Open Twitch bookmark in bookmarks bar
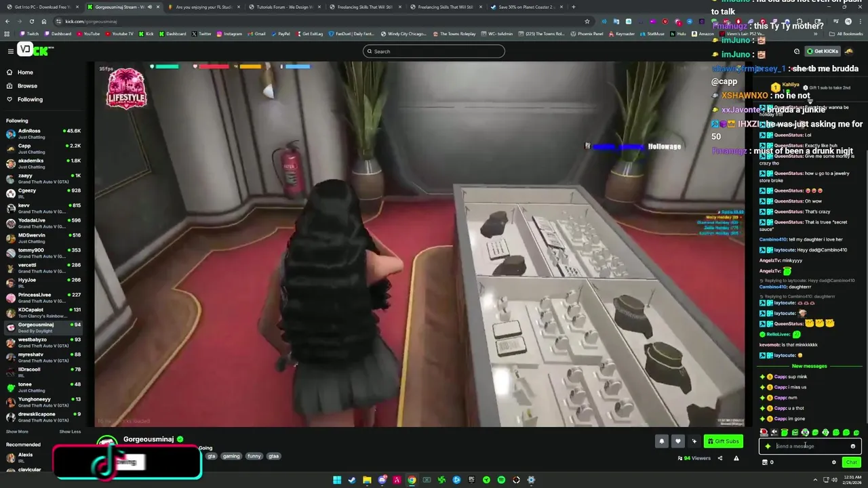This screenshot has width=868, height=488. point(30,34)
